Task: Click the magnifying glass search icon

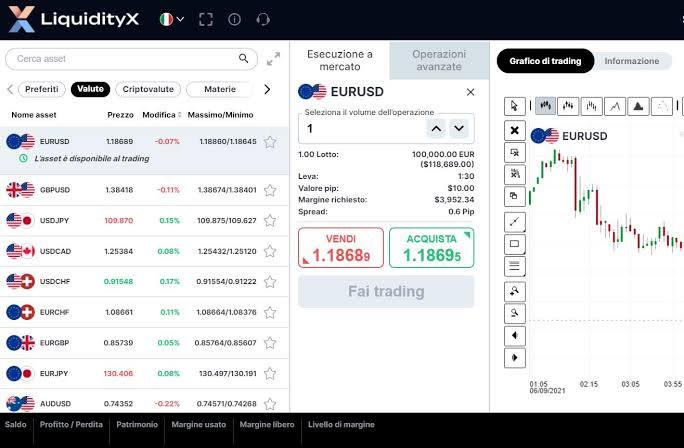Action: click(x=243, y=58)
